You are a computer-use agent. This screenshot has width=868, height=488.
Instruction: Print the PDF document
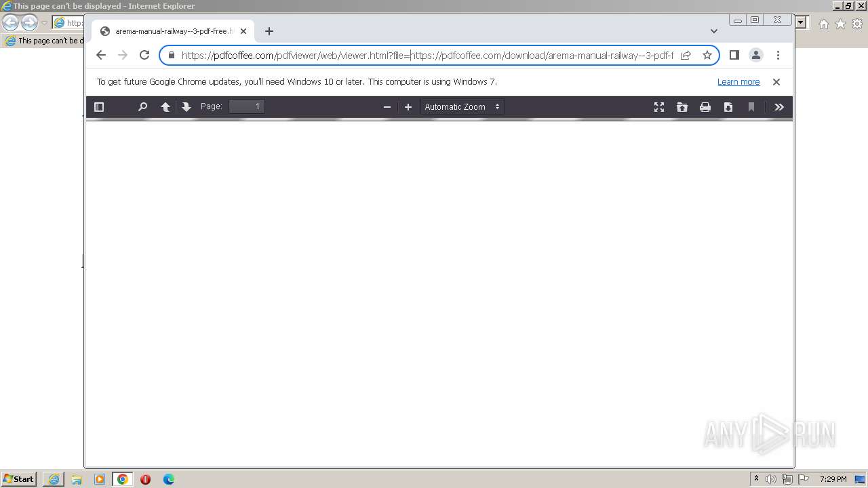click(705, 107)
